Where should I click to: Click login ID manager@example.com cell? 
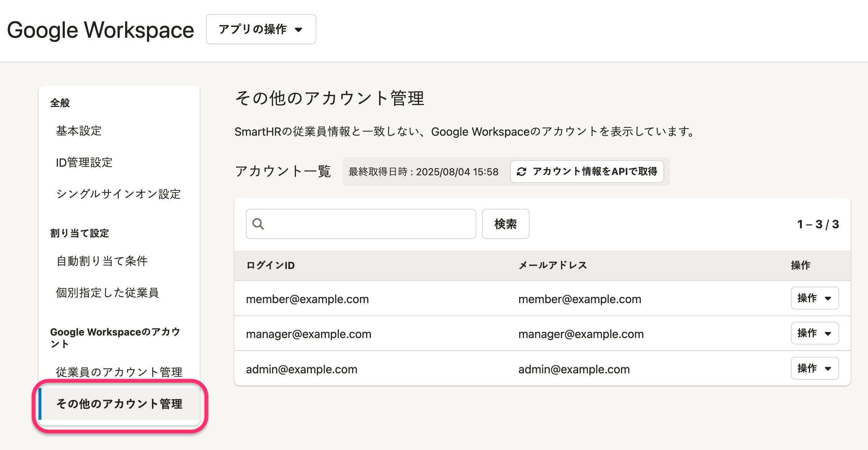point(309,334)
